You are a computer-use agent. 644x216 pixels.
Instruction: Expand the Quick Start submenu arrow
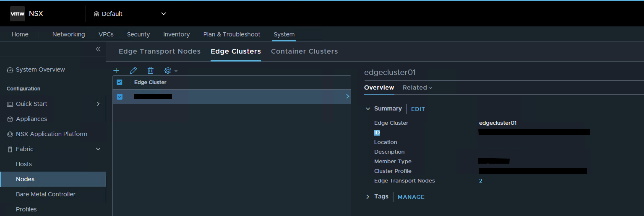point(98,104)
